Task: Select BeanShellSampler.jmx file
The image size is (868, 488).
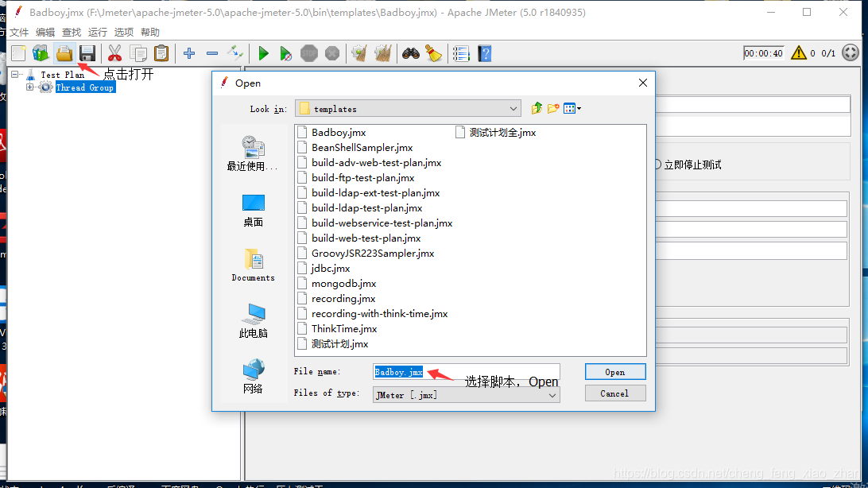Action: [x=355, y=148]
